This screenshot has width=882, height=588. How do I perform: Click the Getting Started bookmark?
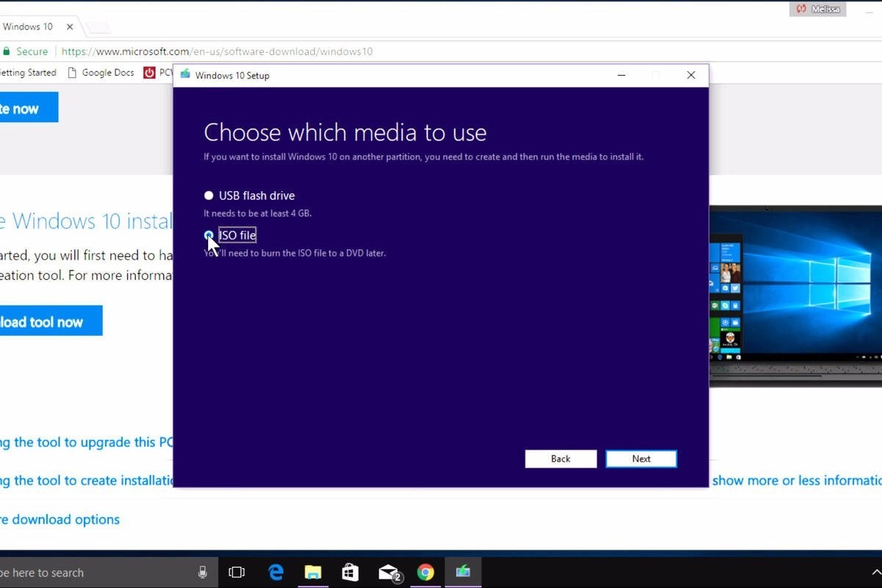29,72
